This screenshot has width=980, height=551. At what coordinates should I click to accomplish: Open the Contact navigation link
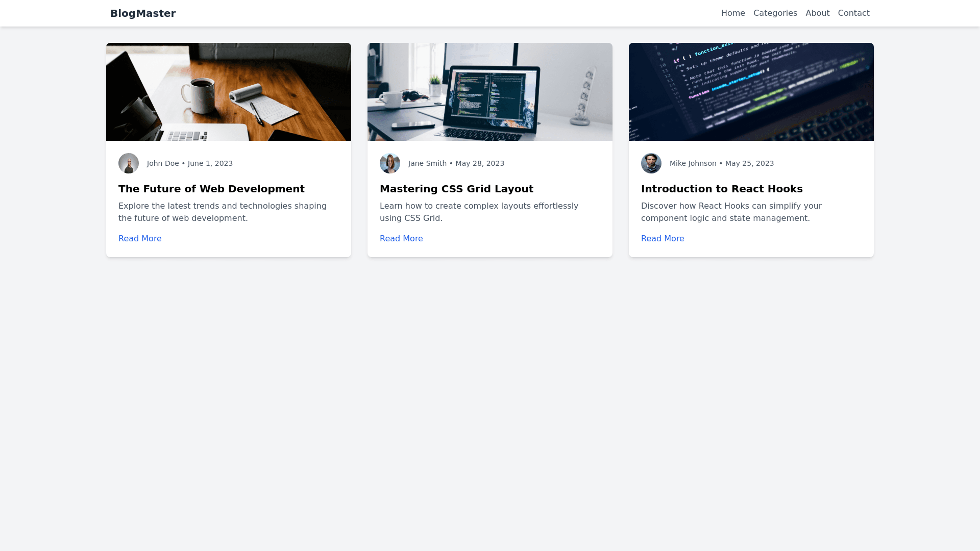(853, 13)
